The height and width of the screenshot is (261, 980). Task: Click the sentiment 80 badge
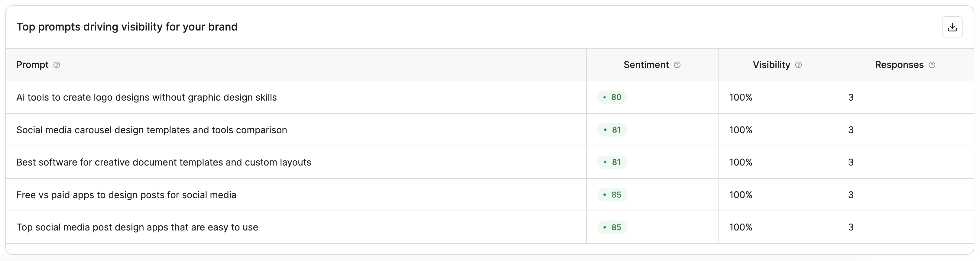coord(612,97)
